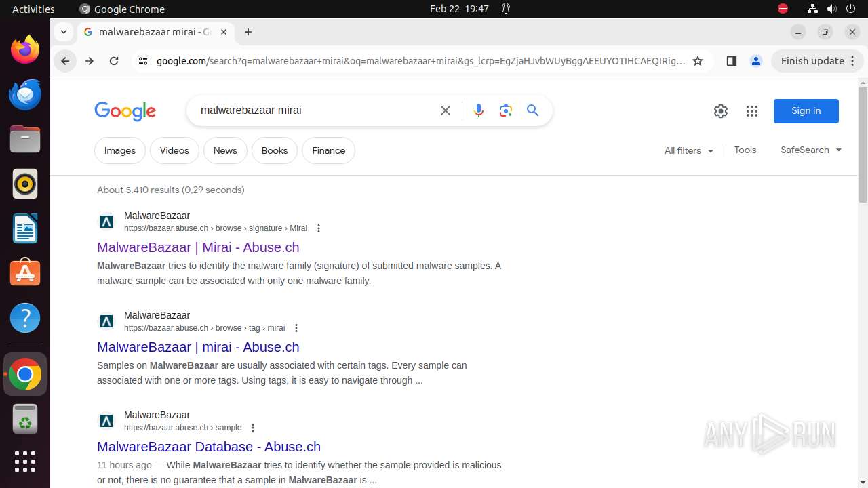Open MalwareBazaar Database - Abuse.ch link
This screenshot has width=868, height=488.
(x=209, y=447)
